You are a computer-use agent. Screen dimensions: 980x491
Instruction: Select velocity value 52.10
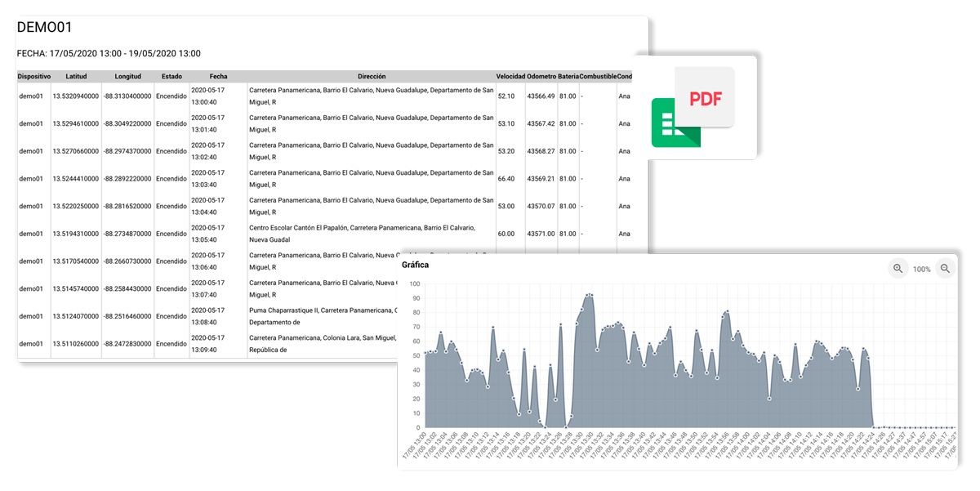click(x=506, y=96)
